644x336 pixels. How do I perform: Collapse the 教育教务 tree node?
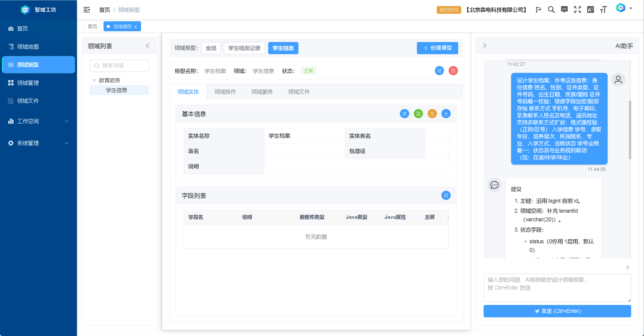[x=94, y=80]
